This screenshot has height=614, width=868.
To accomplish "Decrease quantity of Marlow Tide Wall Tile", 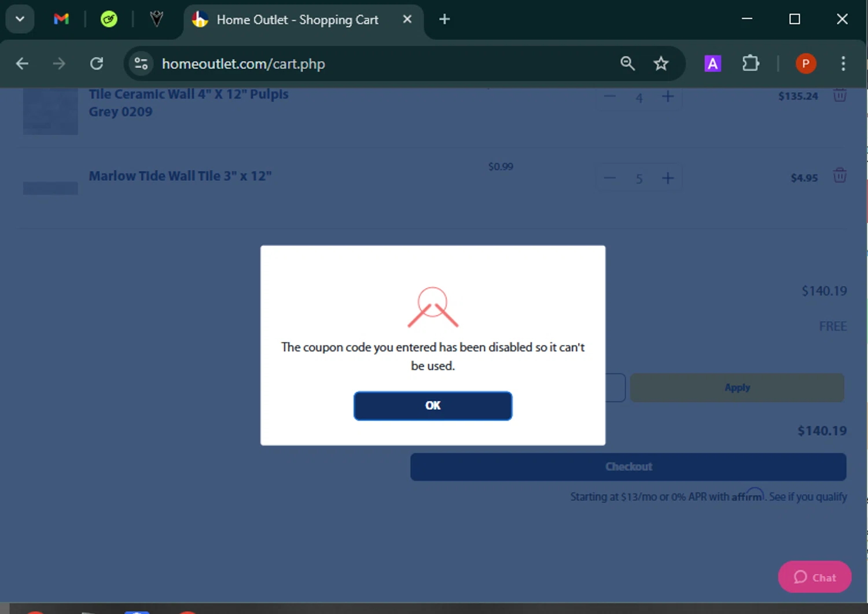I will pyautogui.click(x=610, y=178).
